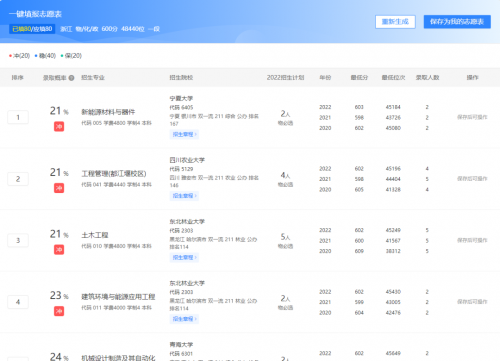Click lowest rank value 44404
The height and width of the screenshot is (361, 500).
click(x=393, y=179)
